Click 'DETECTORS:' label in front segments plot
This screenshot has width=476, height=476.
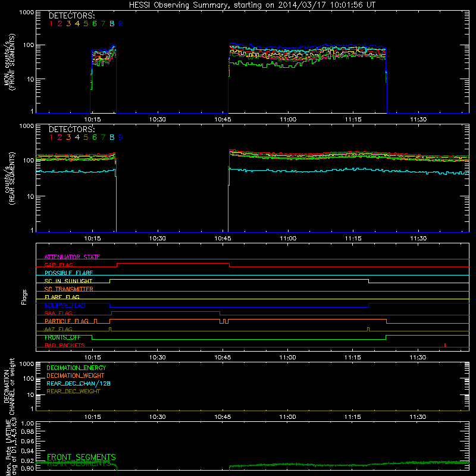71,15
